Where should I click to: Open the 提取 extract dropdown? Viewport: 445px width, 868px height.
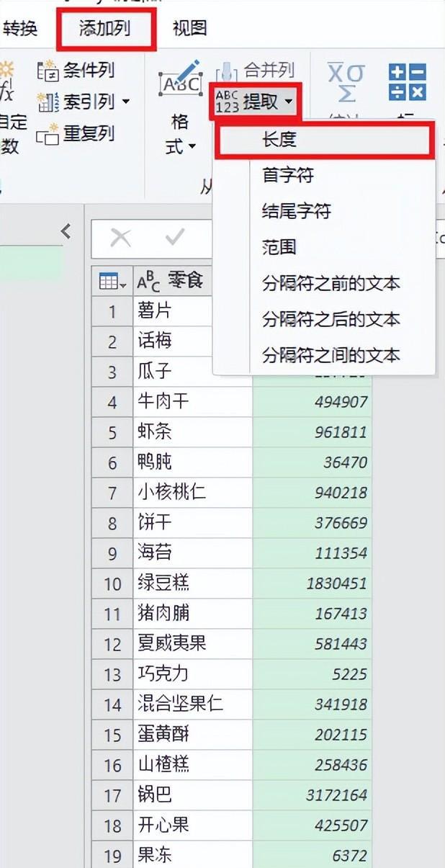pos(255,102)
